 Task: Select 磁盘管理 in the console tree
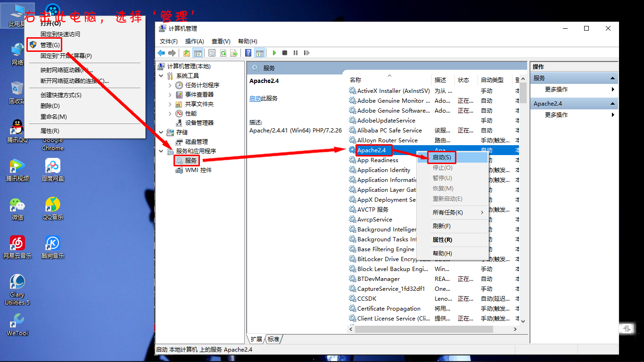point(196,141)
